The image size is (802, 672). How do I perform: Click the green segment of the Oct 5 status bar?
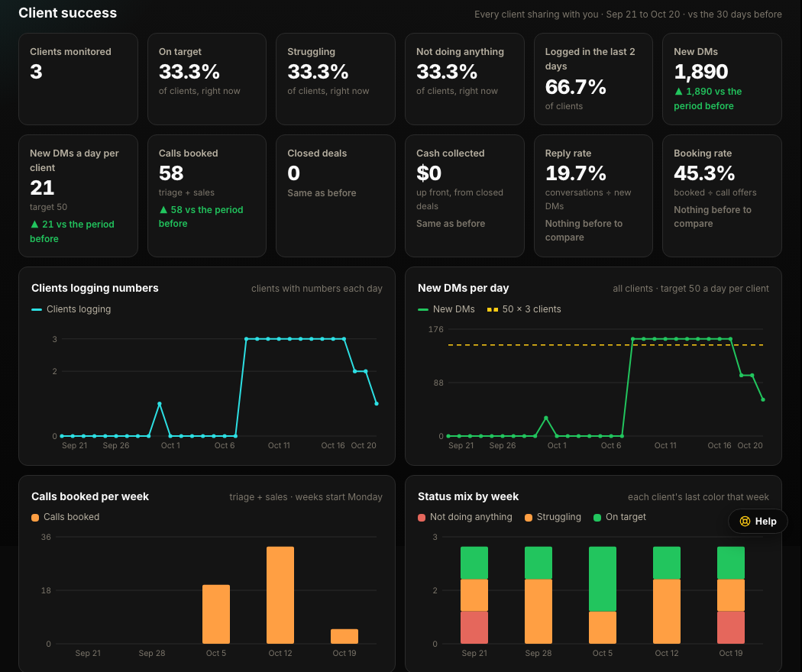pos(603,579)
